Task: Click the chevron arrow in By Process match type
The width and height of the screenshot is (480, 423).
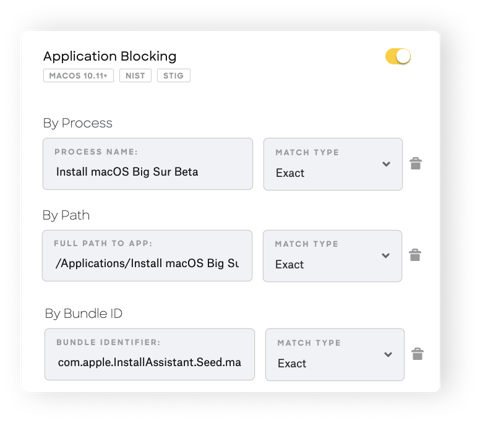Action: click(x=386, y=164)
